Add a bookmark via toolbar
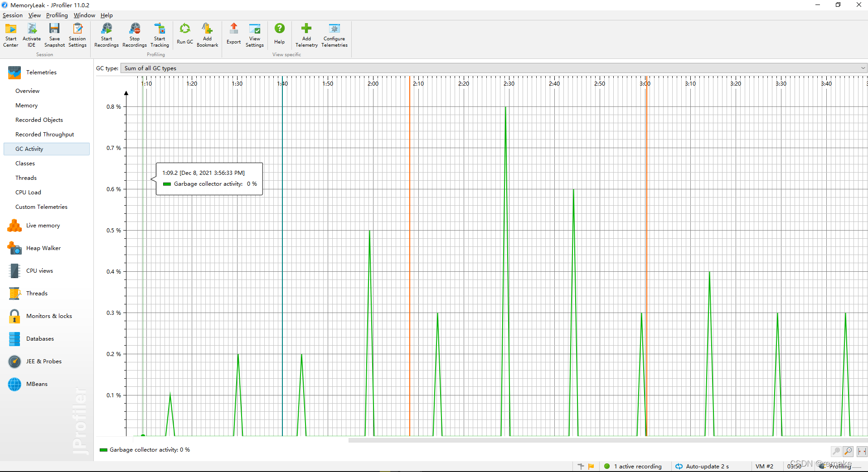This screenshot has height=472, width=868. point(207,35)
